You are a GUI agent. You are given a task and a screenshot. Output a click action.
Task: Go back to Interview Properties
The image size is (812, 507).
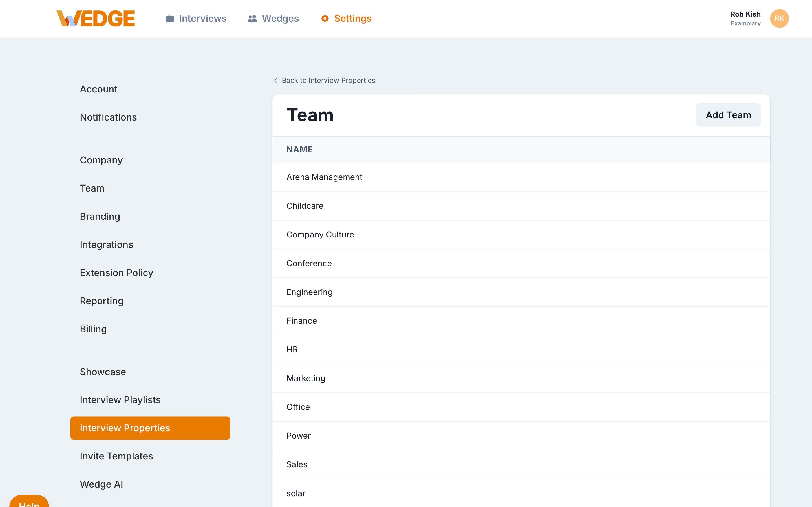[328, 80]
